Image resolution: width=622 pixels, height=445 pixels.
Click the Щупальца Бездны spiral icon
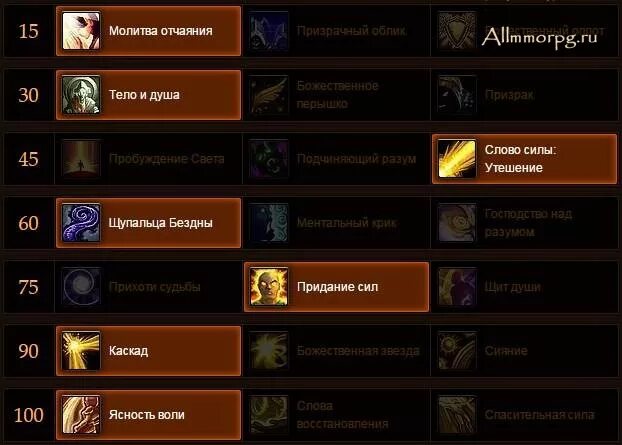(81, 223)
